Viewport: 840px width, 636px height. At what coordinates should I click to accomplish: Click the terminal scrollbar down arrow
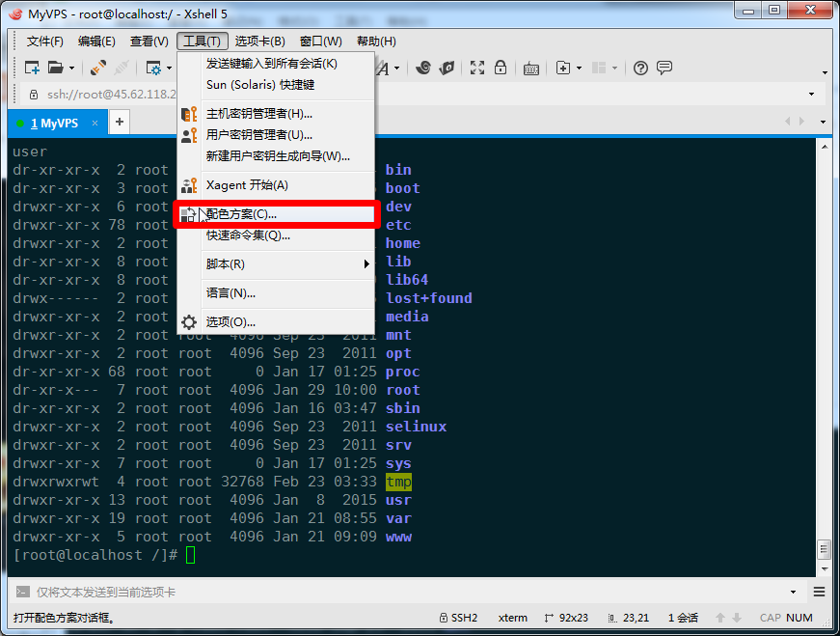[x=824, y=569]
